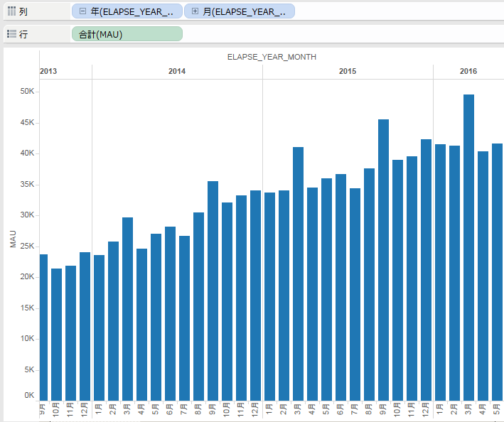Select the March 2015 bar
Viewport: 504px width, 422px height.
299,274
